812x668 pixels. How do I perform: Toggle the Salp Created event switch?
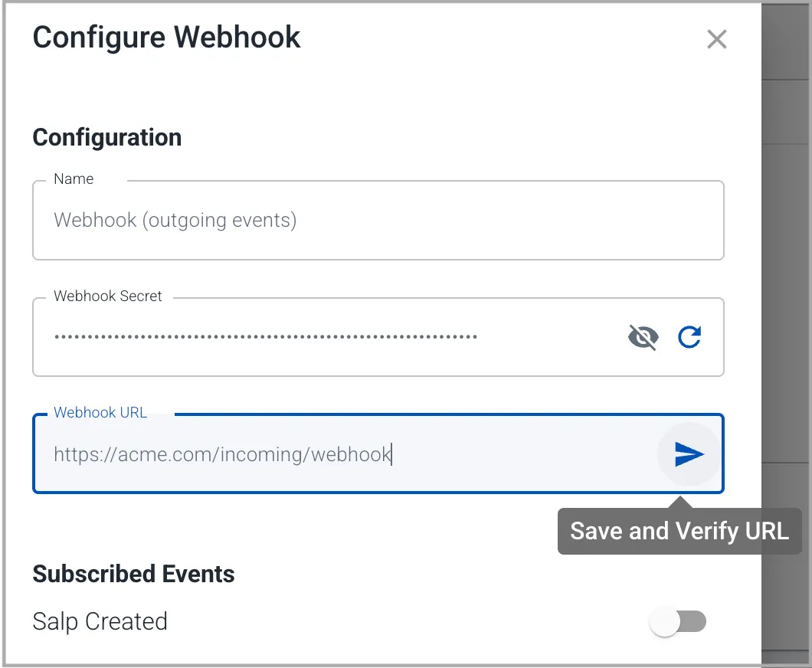click(678, 621)
